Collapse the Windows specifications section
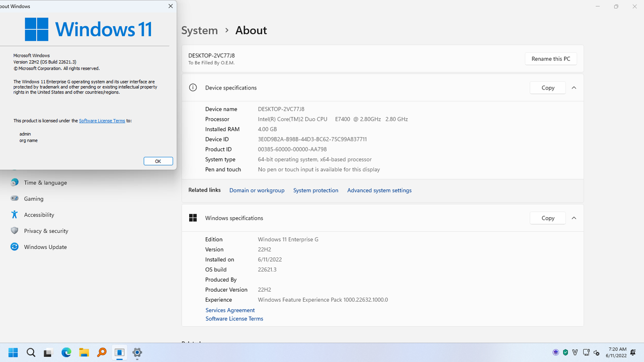This screenshot has width=644, height=362. [574, 218]
